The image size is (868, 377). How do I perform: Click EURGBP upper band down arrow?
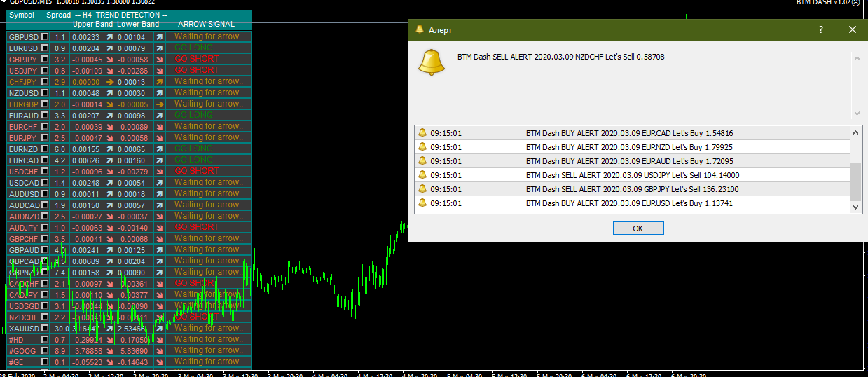coord(109,104)
